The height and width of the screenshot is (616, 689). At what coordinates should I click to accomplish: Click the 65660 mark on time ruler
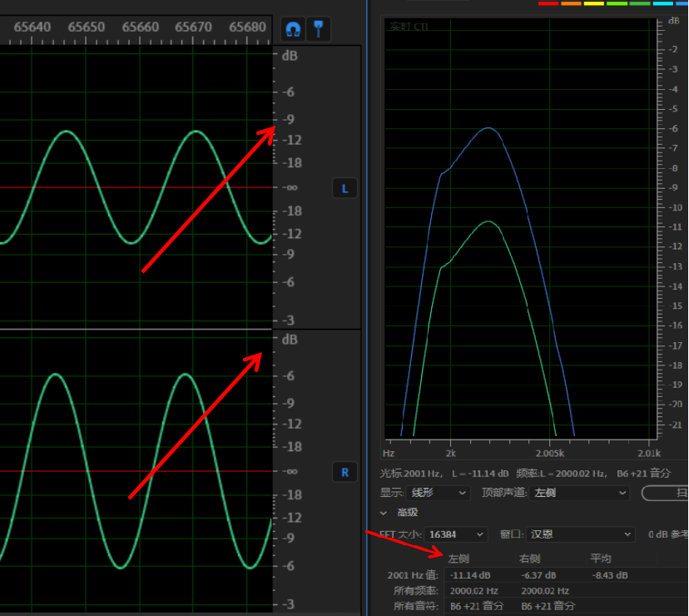[x=140, y=27]
